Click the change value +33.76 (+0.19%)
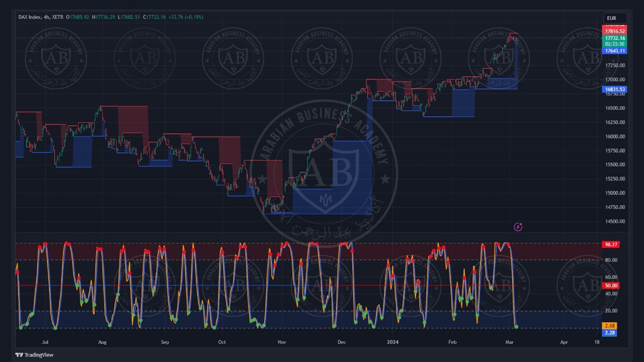644x362 pixels. [186, 17]
